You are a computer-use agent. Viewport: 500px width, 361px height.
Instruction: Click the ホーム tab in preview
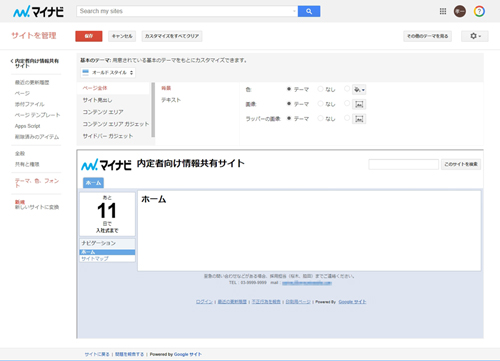coord(93,183)
